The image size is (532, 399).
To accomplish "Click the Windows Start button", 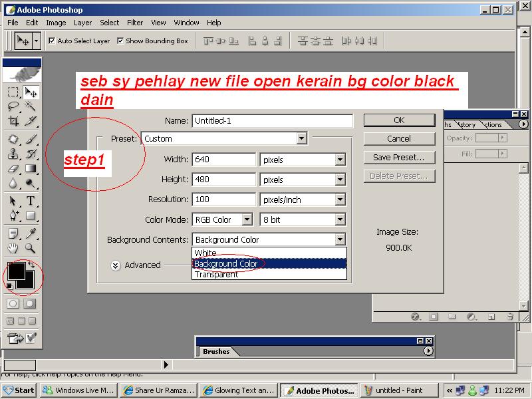I will point(19,390).
